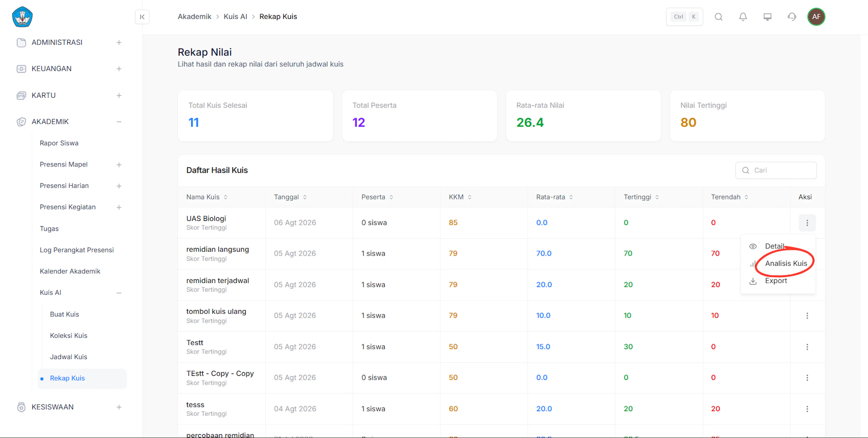Click the school logo at top left
868x438 pixels.
[x=22, y=17]
